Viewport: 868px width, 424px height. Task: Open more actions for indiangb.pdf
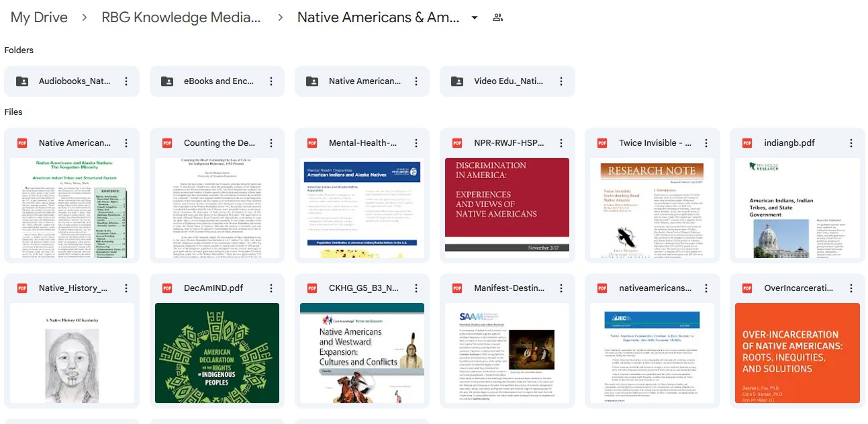[x=851, y=143]
